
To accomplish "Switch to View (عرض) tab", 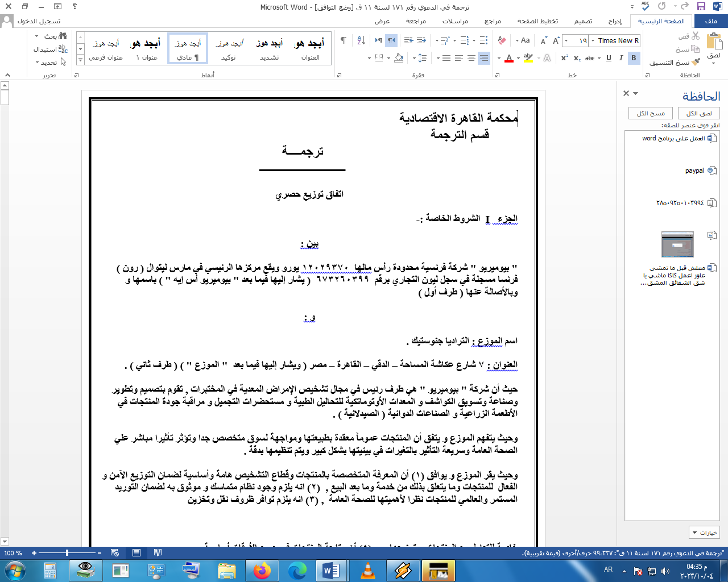I will click(x=382, y=21).
